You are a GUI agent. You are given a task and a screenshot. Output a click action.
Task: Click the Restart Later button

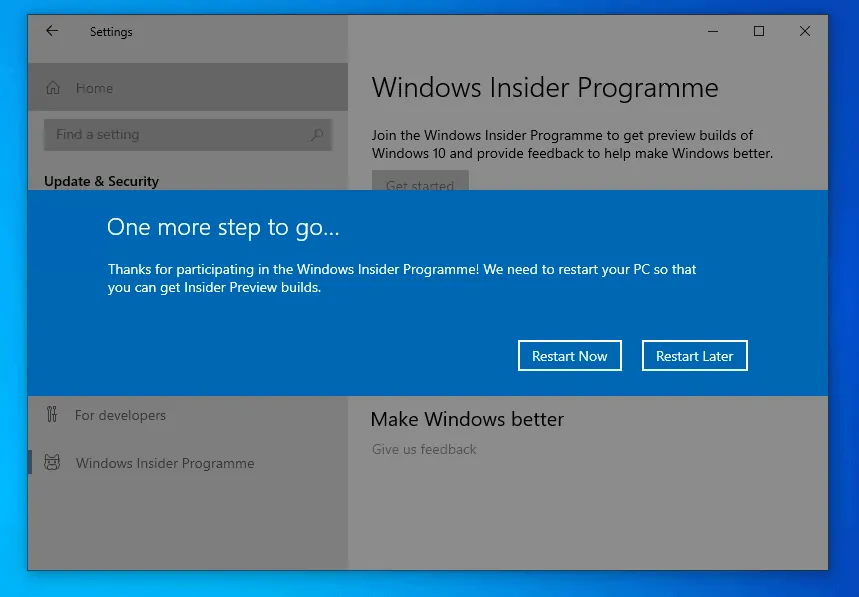pyautogui.click(x=694, y=355)
